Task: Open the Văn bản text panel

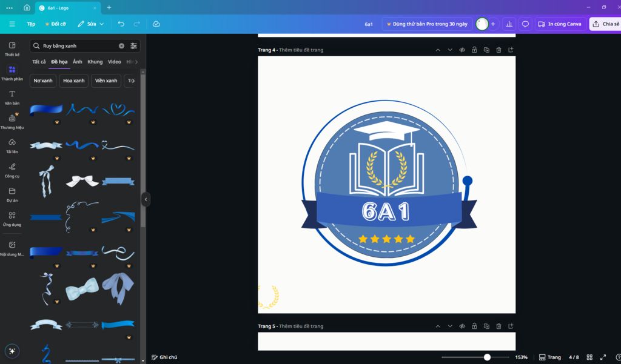Action: pyautogui.click(x=12, y=98)
